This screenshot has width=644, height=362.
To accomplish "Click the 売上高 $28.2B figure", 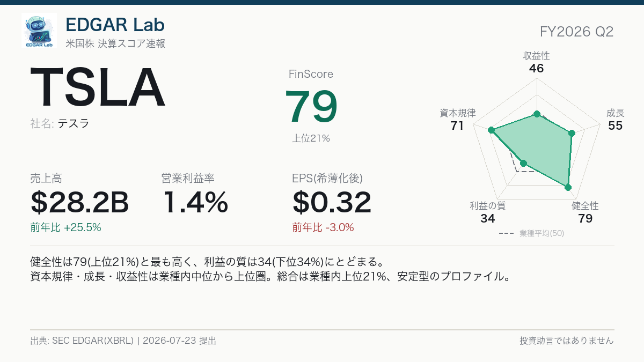I will (80, 202).
